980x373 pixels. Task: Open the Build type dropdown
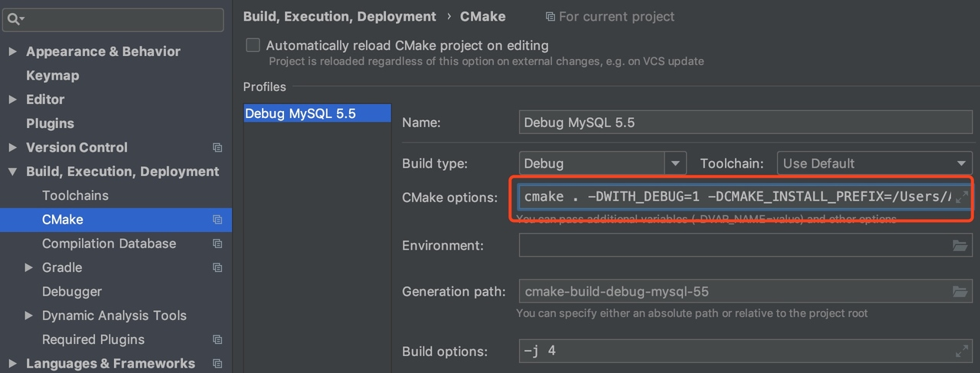coord(675,163)
